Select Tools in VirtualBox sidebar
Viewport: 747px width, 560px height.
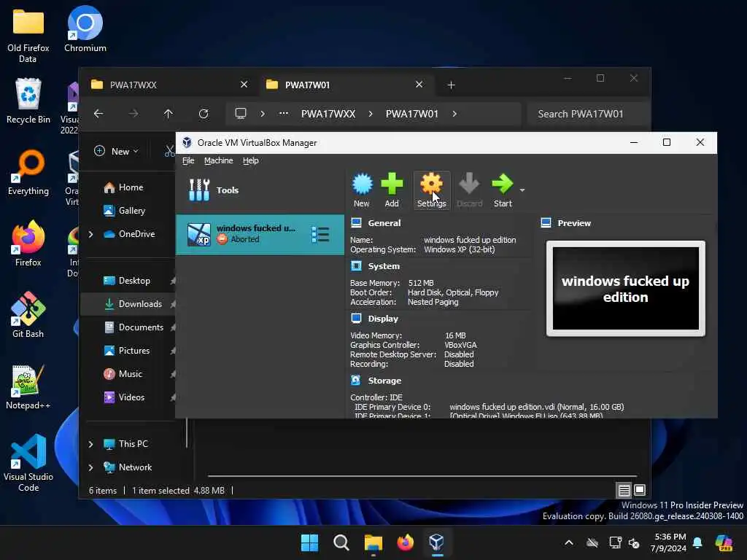click(x=260, y=190)
